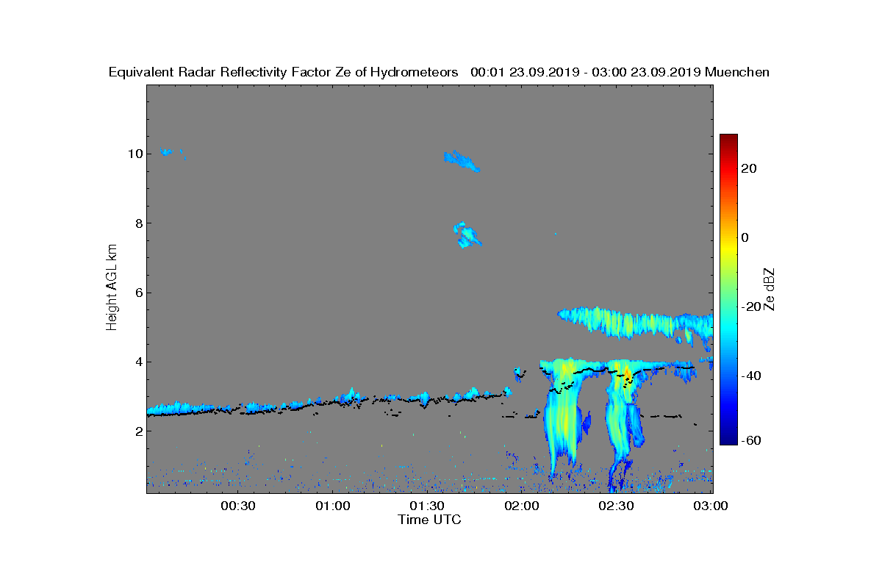Click the height tick label 4

click(138, 362)
